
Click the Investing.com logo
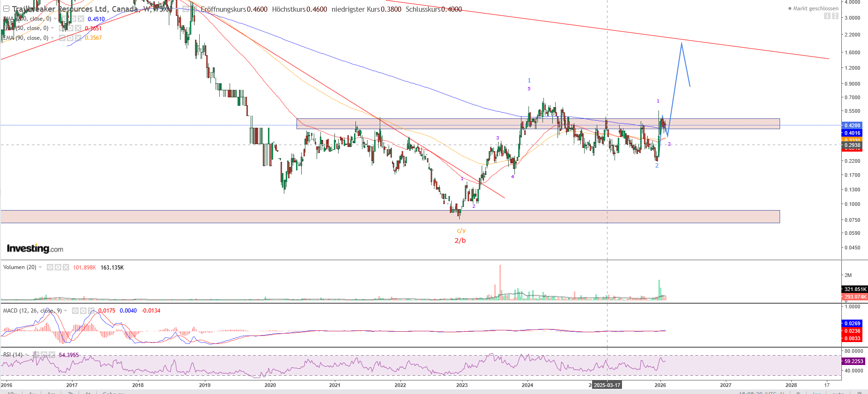(x=35, y=248)
